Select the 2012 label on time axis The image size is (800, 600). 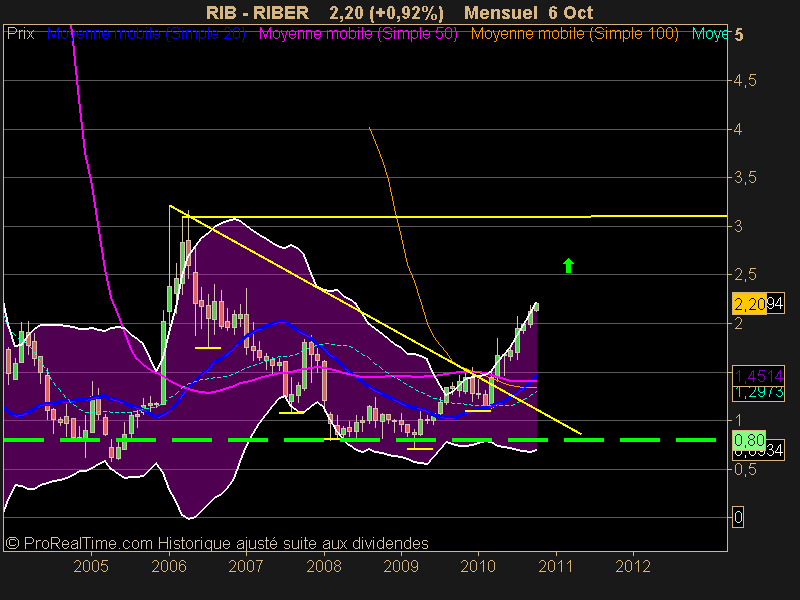point(633,566)
